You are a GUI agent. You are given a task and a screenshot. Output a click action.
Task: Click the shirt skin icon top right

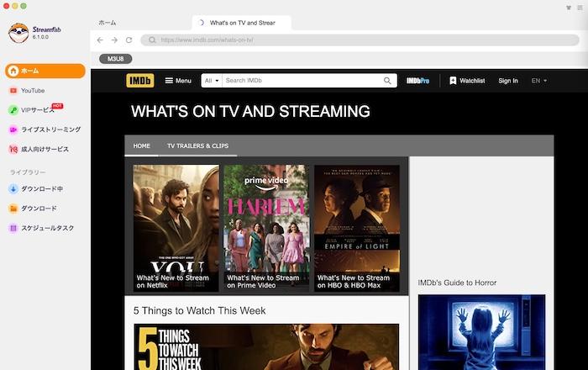[x=569, y=8]
